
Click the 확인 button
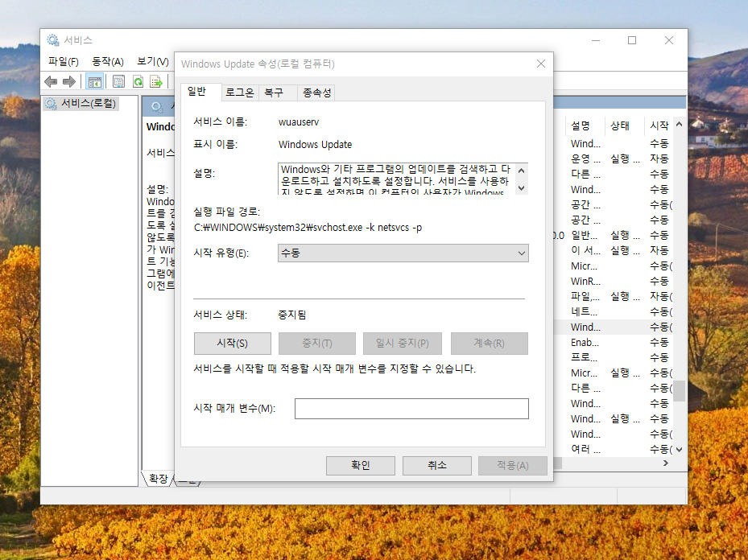tap(360, 465)
